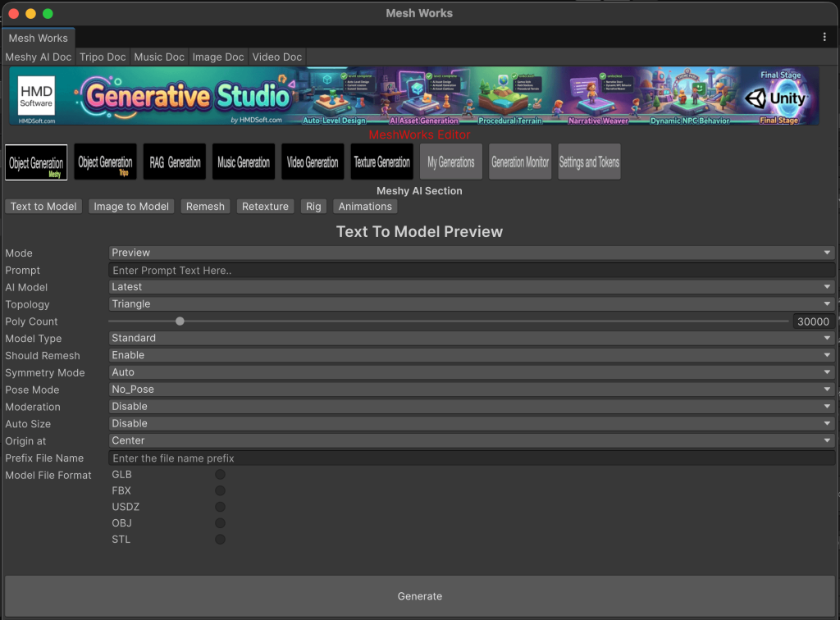Click the Animations button

pyautogui.click(x=365, y=207)
